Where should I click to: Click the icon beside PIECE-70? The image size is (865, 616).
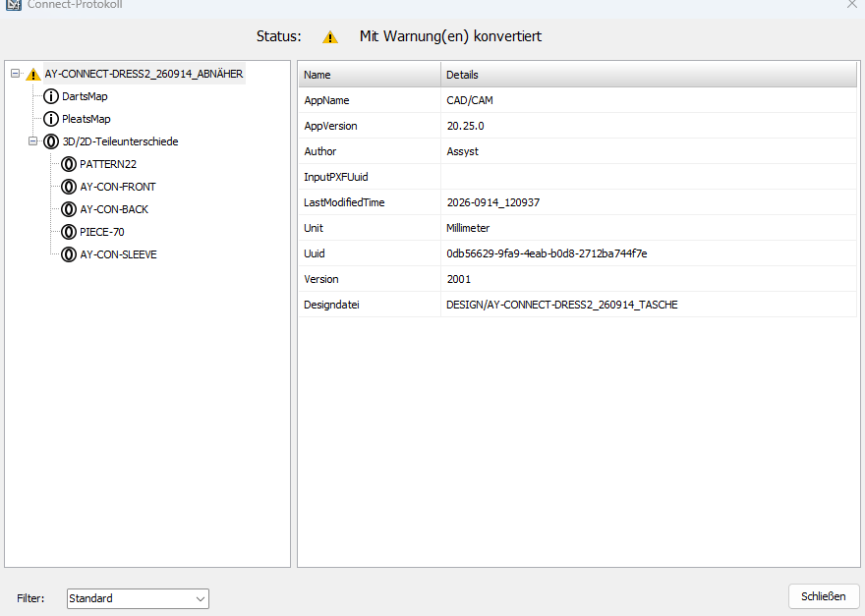click(x=69, y=232)
